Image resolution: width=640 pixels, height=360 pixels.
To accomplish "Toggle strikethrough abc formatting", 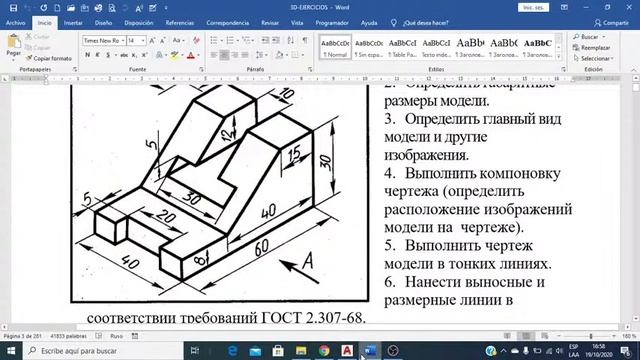I will 124,55.
